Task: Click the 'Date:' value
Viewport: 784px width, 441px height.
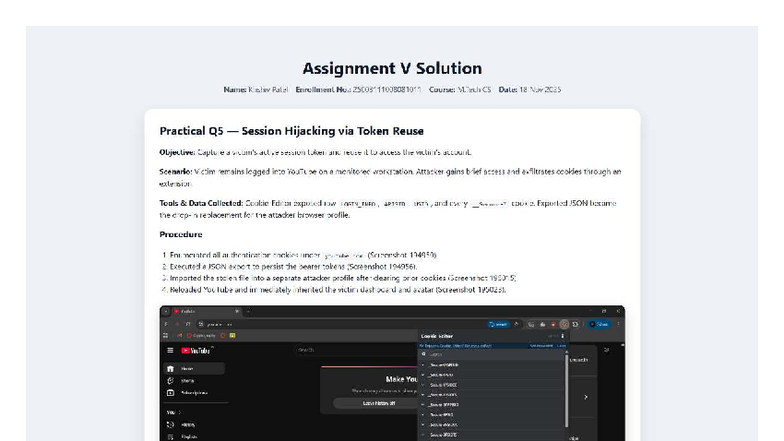Action: (x=540, y=90)
